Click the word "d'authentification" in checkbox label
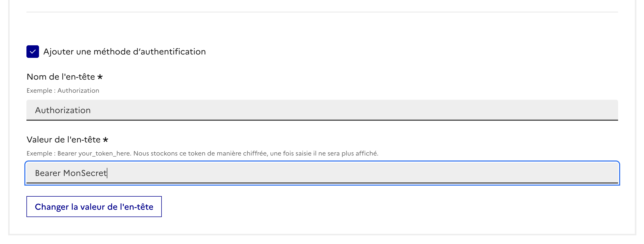The height and width of the screenshot is (244, 644). click(169, 52)
